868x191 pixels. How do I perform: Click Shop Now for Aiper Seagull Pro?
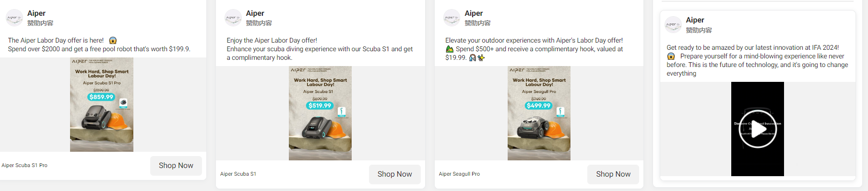point(613,174)
